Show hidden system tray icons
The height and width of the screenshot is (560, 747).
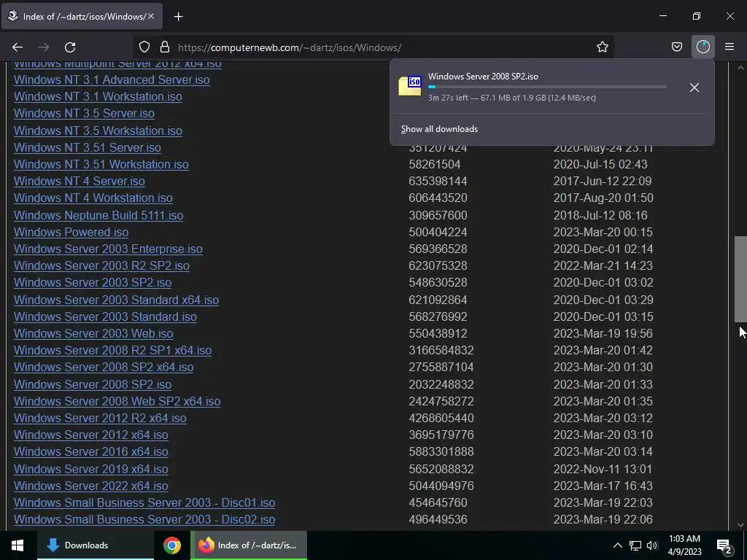point(617,545)
